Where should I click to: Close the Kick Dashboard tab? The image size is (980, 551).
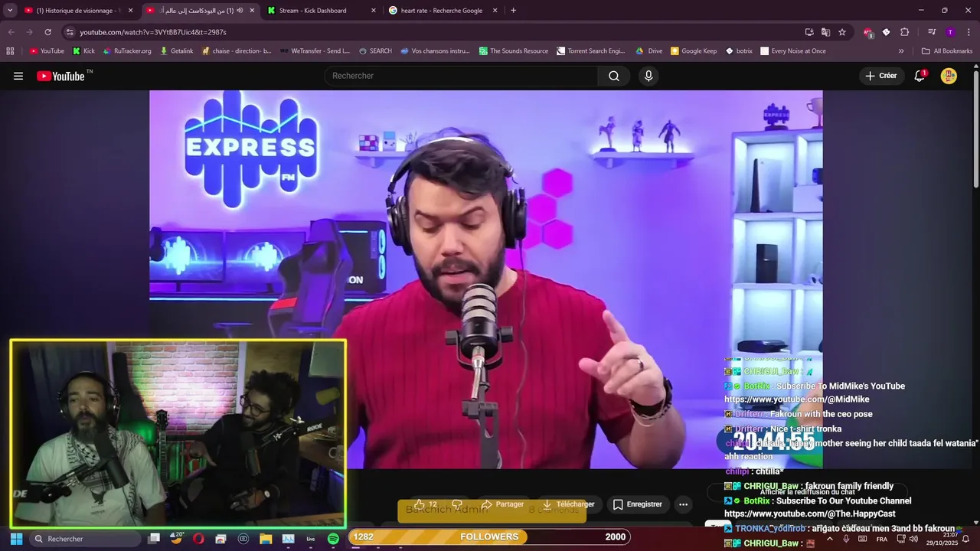coord(374,11)
